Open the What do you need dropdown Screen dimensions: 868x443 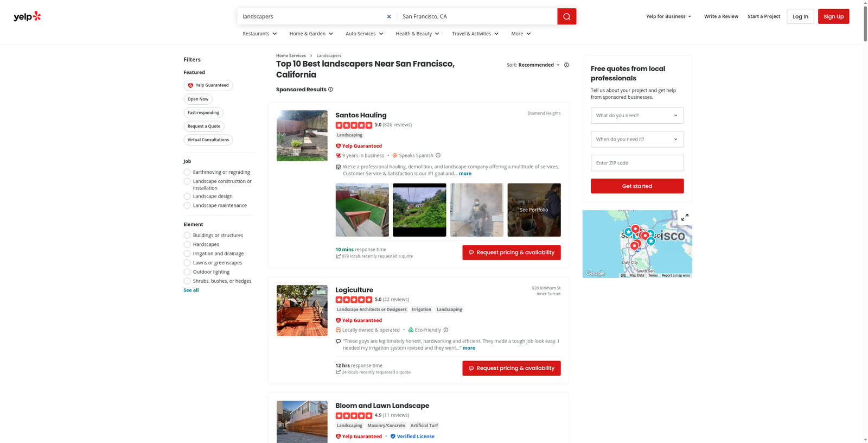coord(637,115)
